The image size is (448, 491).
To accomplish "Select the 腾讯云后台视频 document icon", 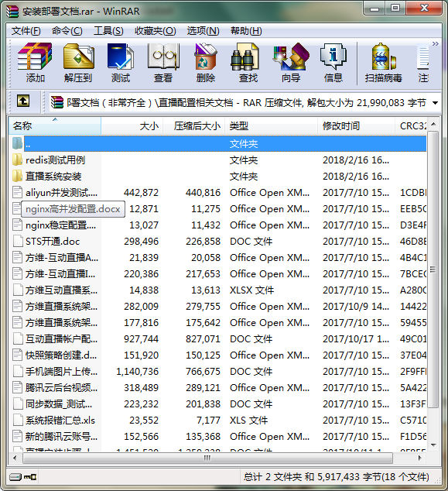I will [18, 388].
